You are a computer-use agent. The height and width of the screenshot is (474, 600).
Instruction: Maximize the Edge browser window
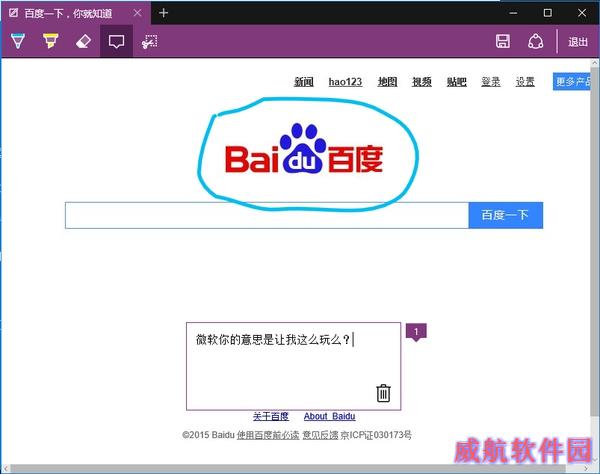click(548, 13)
